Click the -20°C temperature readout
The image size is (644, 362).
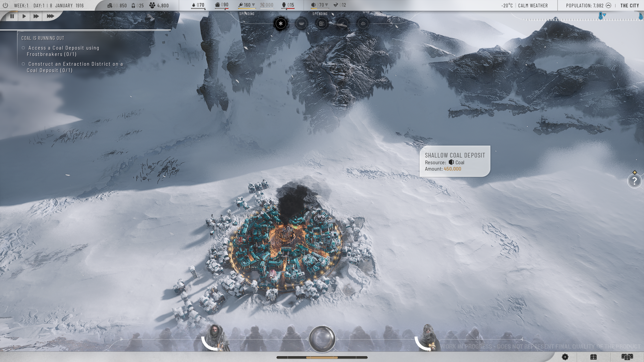coord(507,5)
